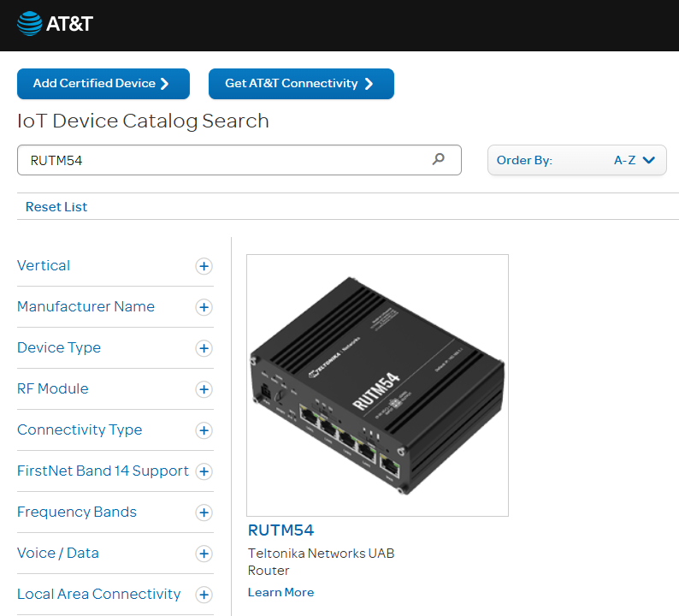This screenshot has width=679, height=616.
Task: Click plus icon next to RF Module
Action: (x=204, y=389)
